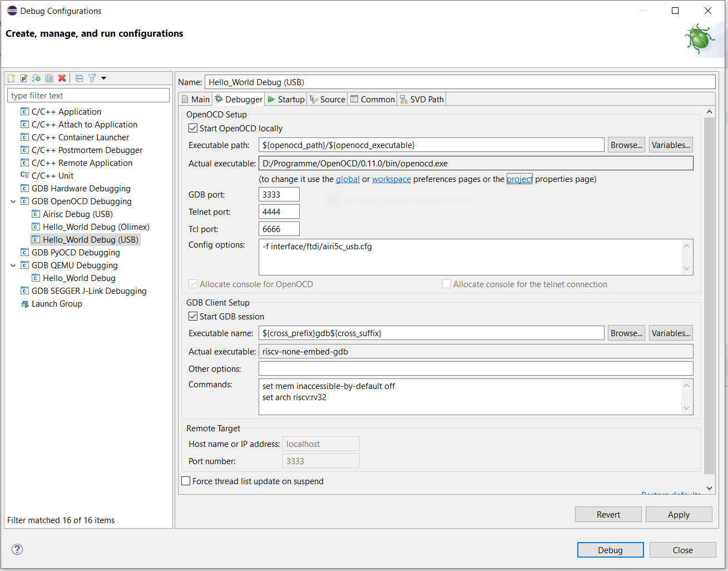728x571 pixels.
Task: Switch to the Startup tab
Action: coord(286,100)
